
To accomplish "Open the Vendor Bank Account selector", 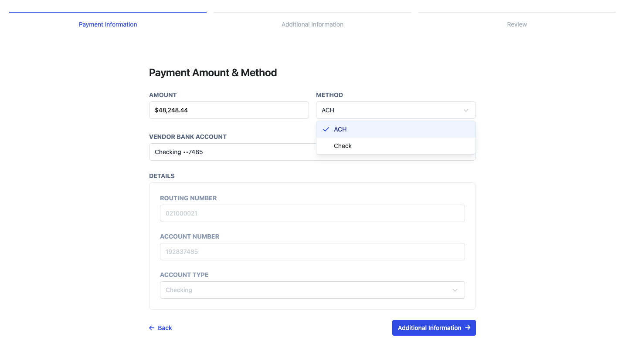I will tap(231, 152).
